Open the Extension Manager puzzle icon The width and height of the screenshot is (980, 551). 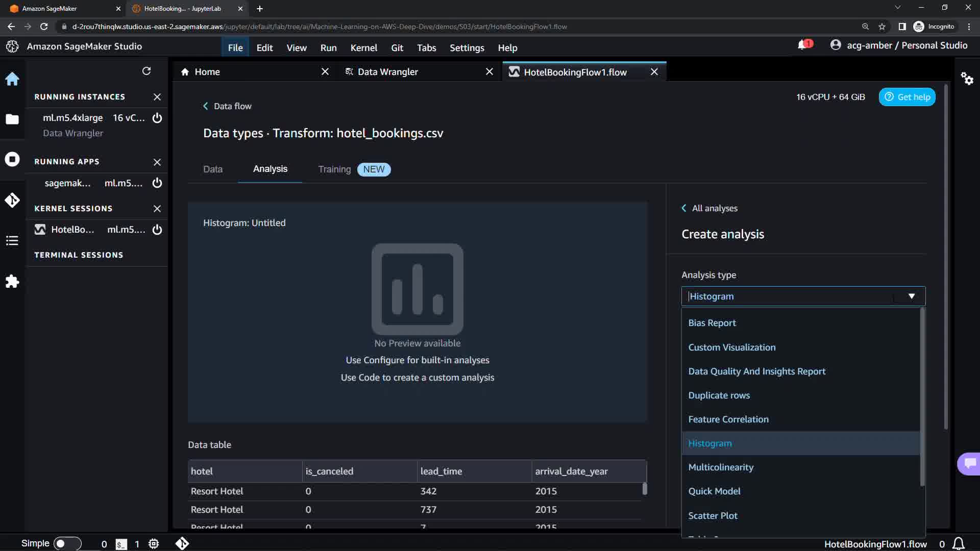12,282
